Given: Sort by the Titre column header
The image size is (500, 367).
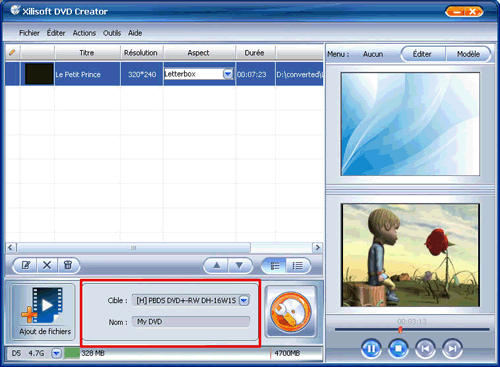Looking at the screenshot, I should tap(87, 53).
